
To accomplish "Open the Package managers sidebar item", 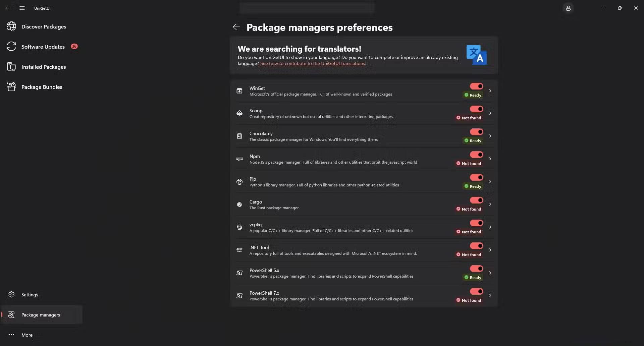I will (x=41, y=315).
